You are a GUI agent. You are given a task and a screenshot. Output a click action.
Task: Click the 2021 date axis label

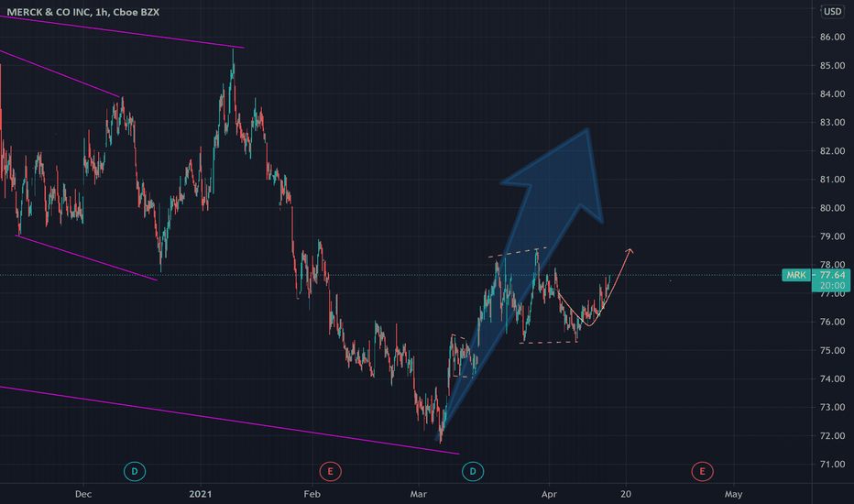click(201, 494)
